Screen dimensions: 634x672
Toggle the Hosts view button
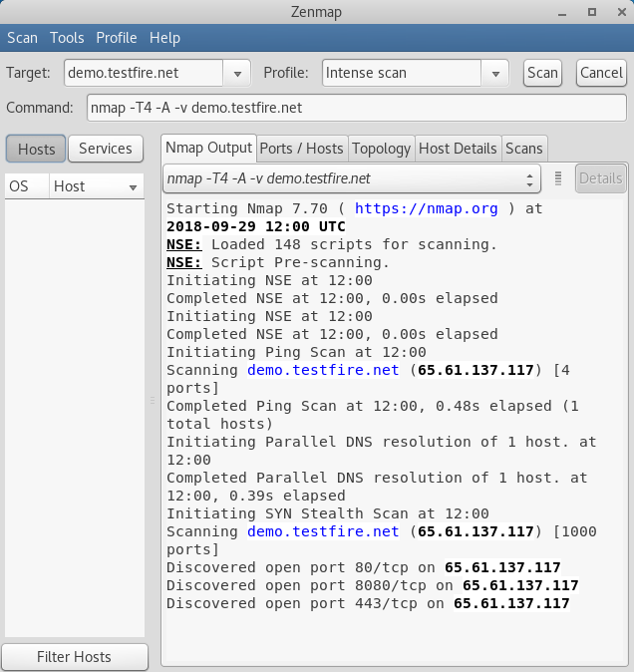click(36, 149)
